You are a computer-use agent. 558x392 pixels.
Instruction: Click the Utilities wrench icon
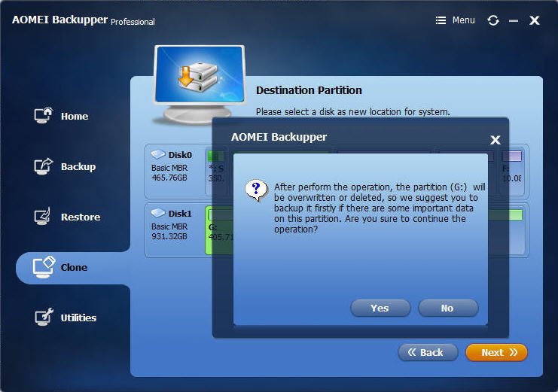click(44, 317)
